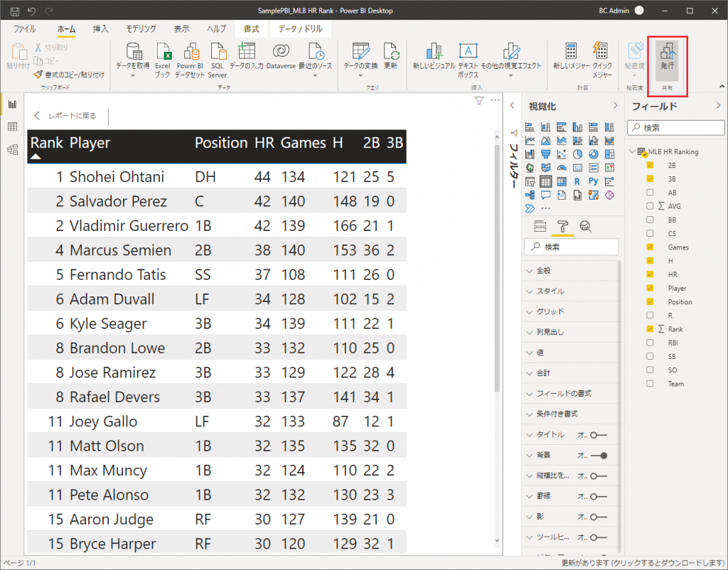This screenshot has height=570, width=728.
Task: Select the pie chart visual type
Action: (577, 154)
